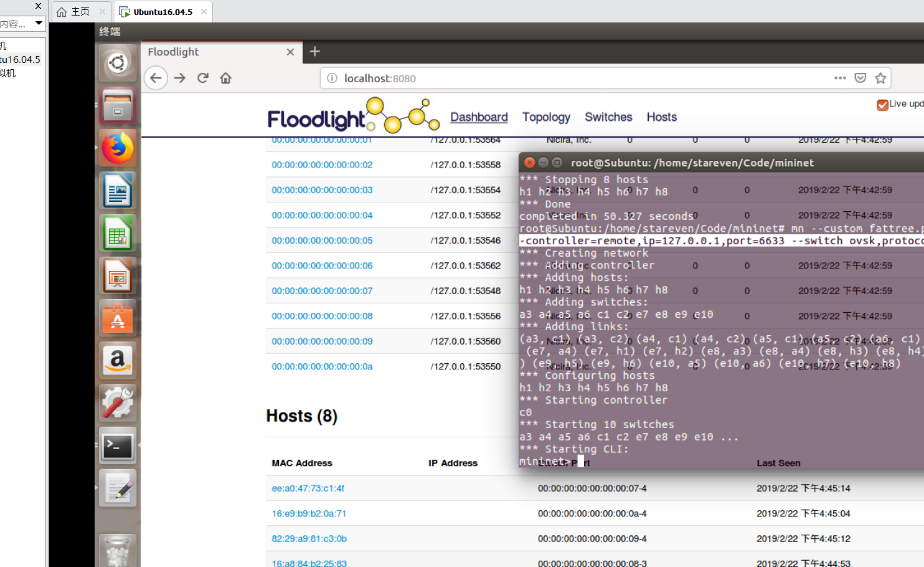Open Amazon launcher in dock

point(117,360)
